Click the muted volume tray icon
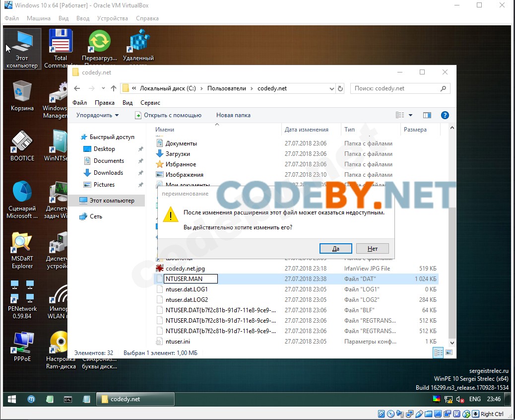Screen dimensions: 515x420 coord(460,399)
